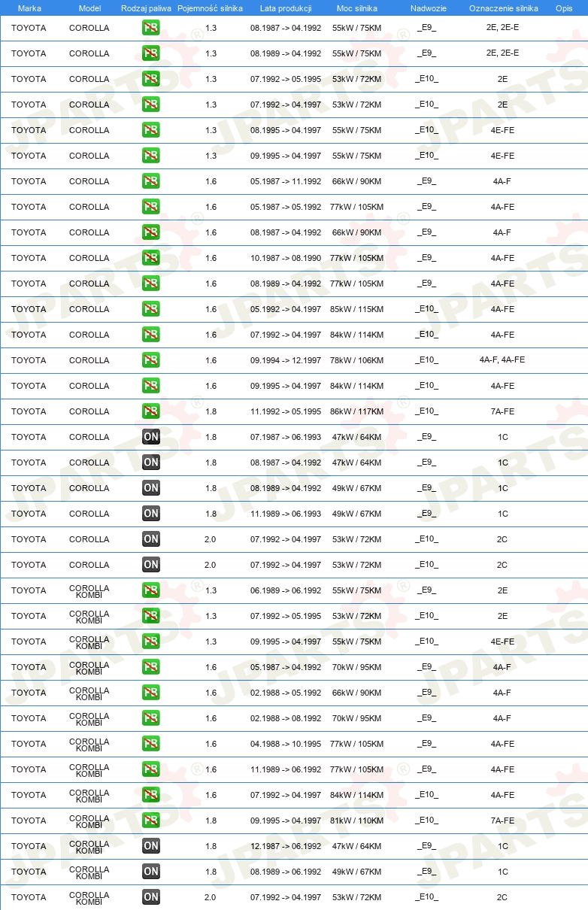The image size is (588, 910).
Task: Click the date range '12.1987 -> 06.1992'
Action: click(x=286, y=846)
